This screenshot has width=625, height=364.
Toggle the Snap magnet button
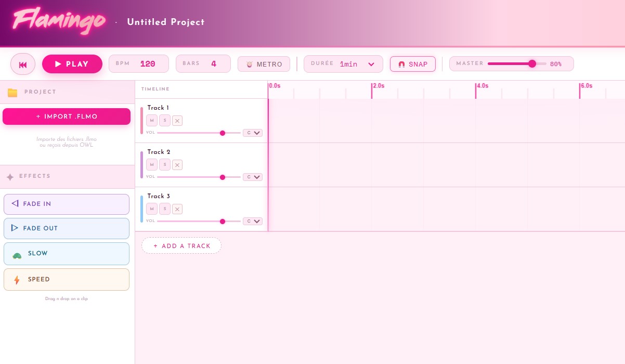point(412,64)
